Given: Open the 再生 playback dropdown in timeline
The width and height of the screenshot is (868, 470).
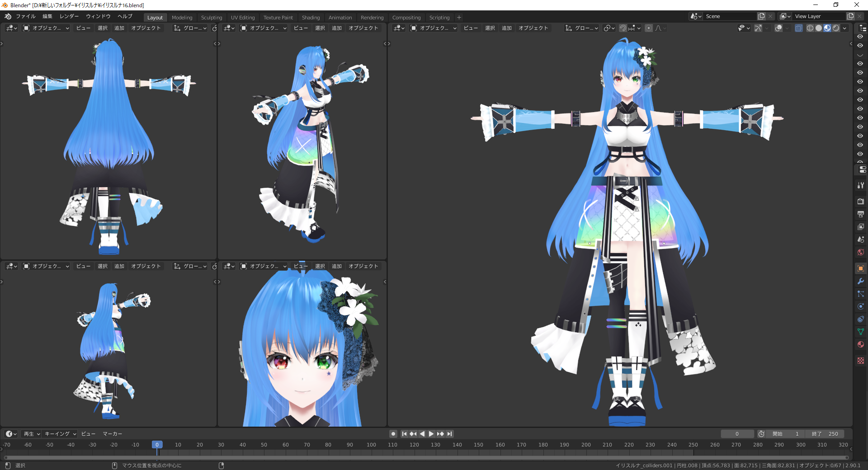Looking at the screenshot, I should pyautogui.click(x=32, y=434).
